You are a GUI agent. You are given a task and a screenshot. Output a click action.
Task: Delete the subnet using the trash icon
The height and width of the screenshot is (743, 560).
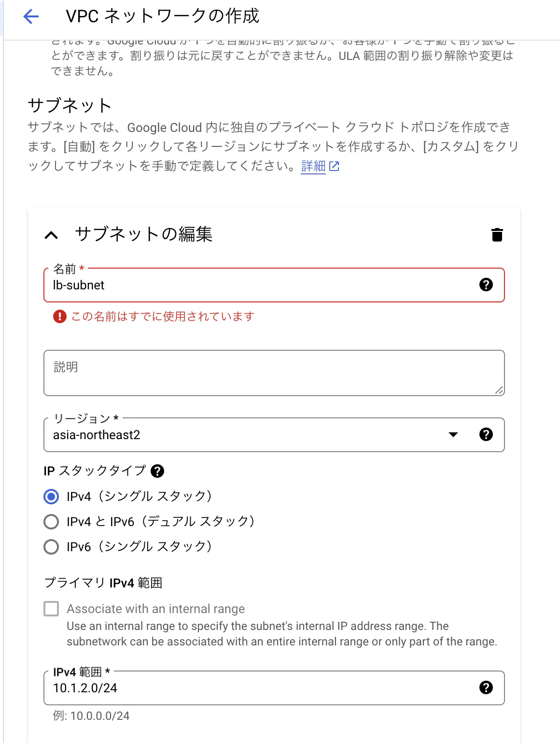496,235
